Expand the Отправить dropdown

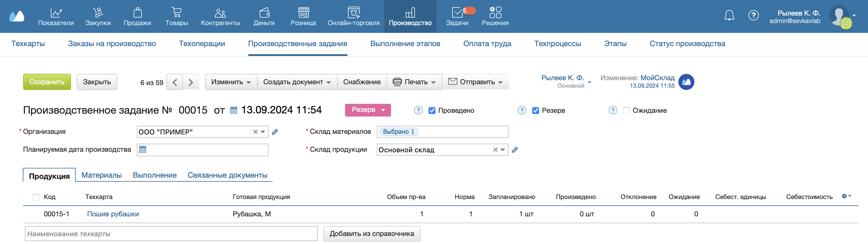pyautogui.click(x=476, y=82)
